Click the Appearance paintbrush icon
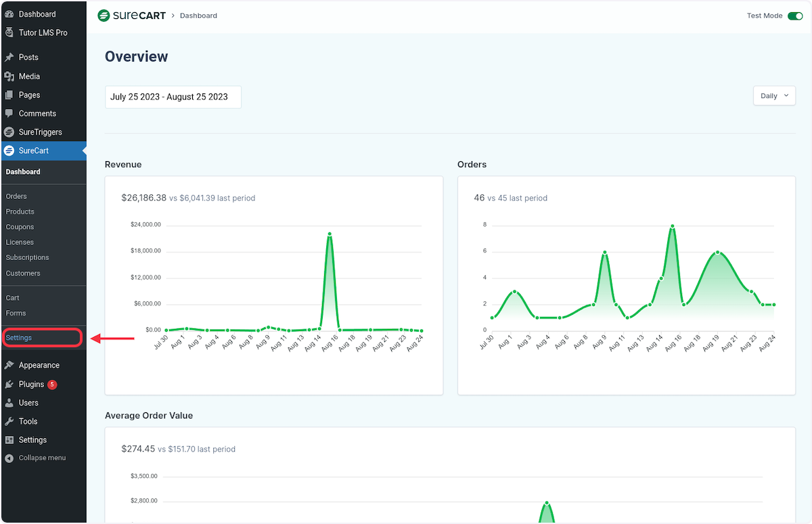This screenshot has height=524, width=812. [9, 365]
